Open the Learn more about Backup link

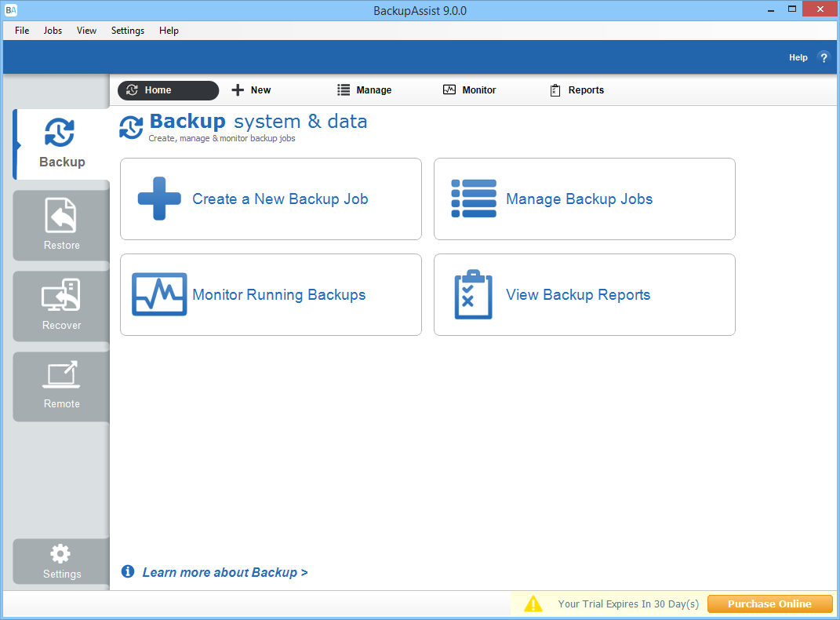tap(225, 572)
